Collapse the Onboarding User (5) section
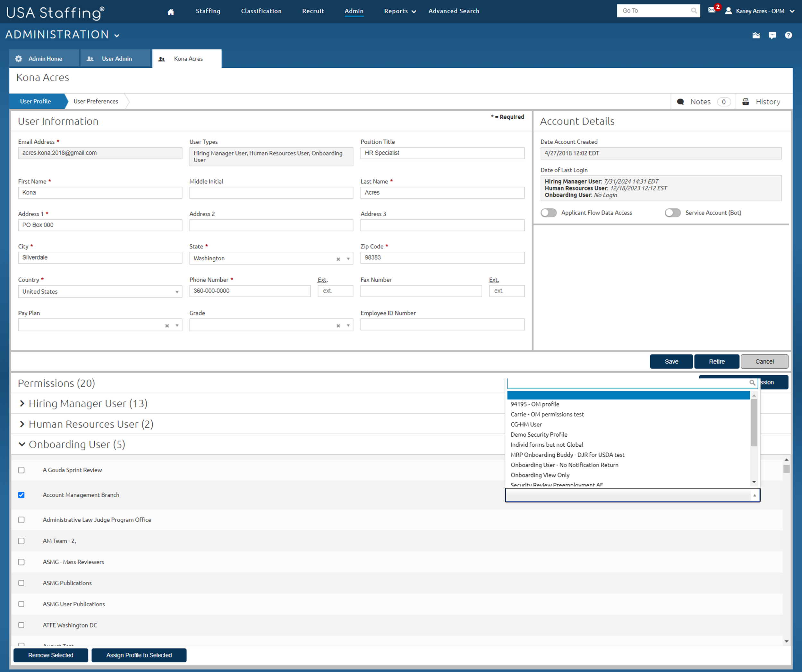 (x=22, y=445)
